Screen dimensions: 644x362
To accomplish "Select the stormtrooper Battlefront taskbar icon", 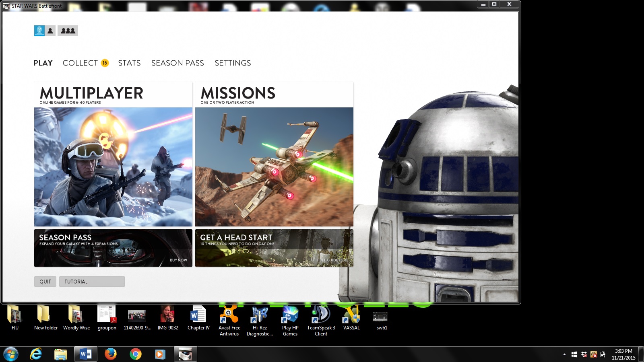I will coord(185,354).
